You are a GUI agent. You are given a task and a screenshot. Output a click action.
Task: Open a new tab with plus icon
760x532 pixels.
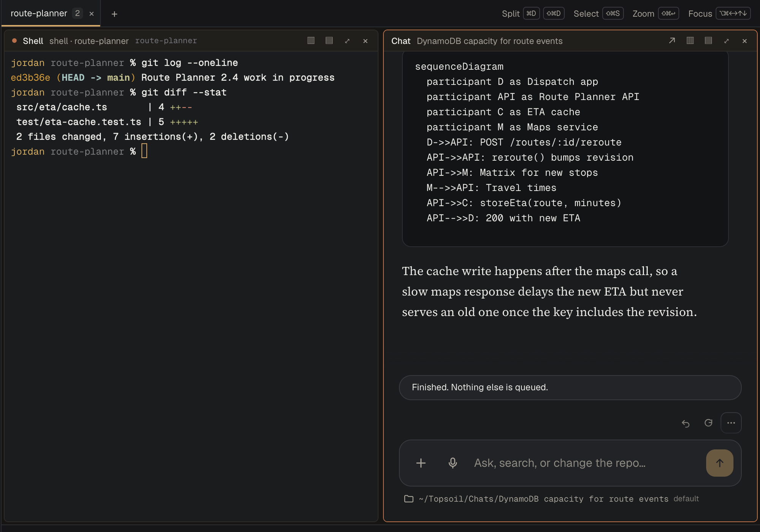[114, 14]
